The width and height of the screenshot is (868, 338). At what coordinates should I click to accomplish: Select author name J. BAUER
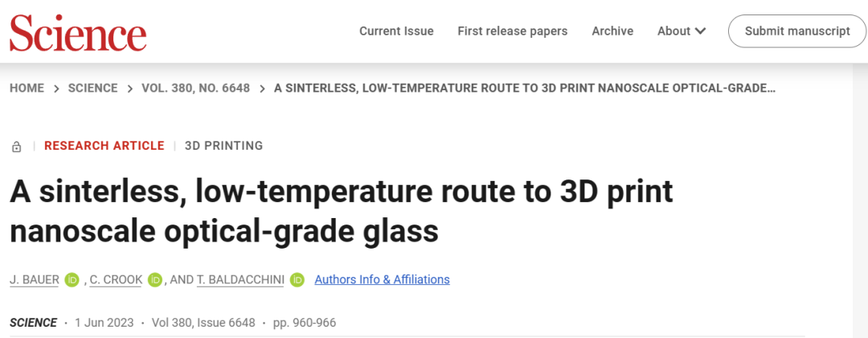point(35,280)
